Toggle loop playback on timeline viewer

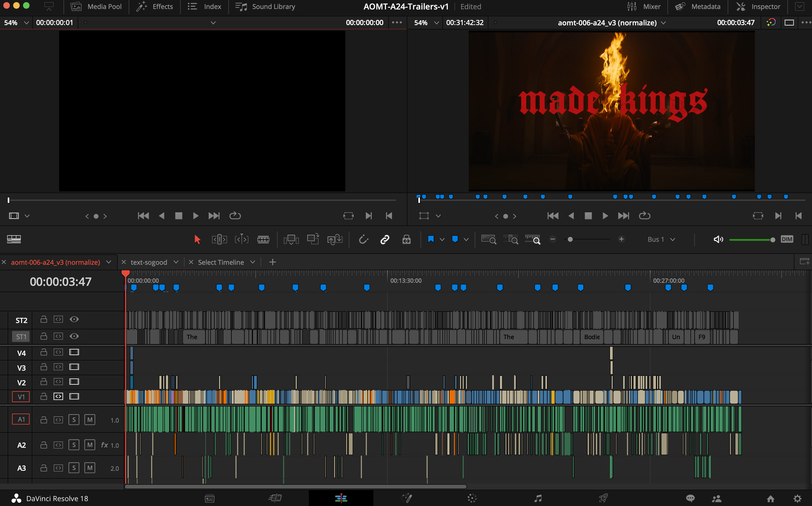[644, 216]
